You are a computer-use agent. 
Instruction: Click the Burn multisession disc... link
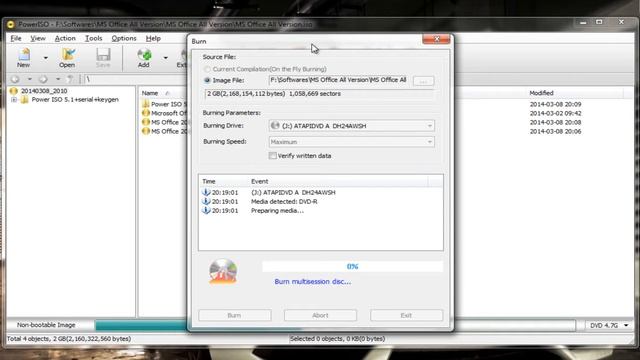point(313,282)
